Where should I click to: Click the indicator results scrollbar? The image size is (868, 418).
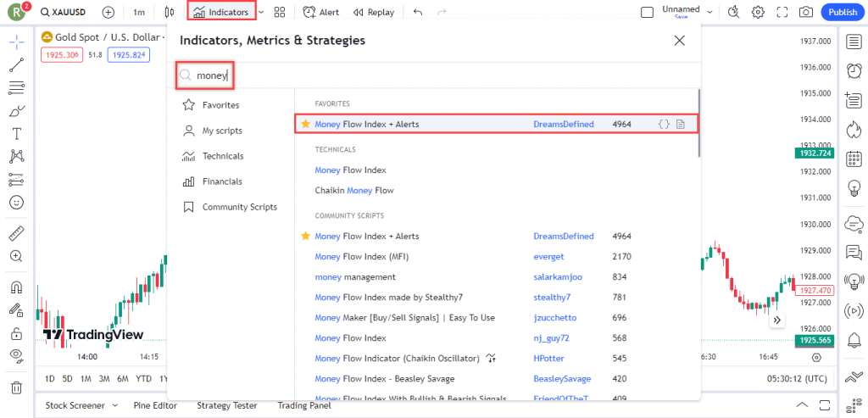pos(699,123)
